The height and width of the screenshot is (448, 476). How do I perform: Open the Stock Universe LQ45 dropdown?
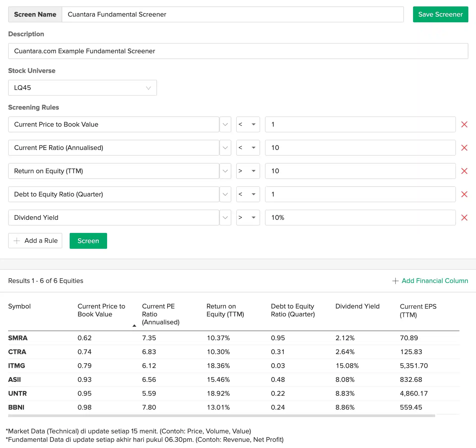tap(82, 88)
